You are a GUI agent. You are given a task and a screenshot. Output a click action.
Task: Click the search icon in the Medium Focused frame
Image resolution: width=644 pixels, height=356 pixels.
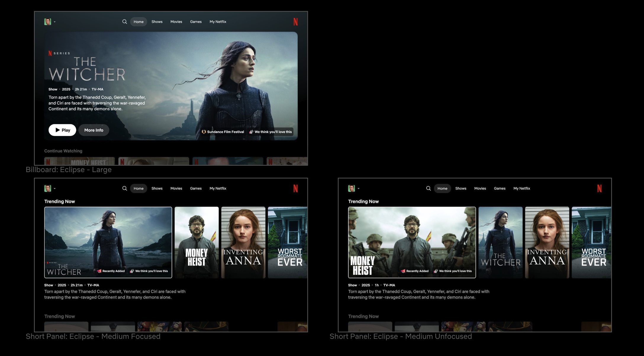[x=125, y=188]
